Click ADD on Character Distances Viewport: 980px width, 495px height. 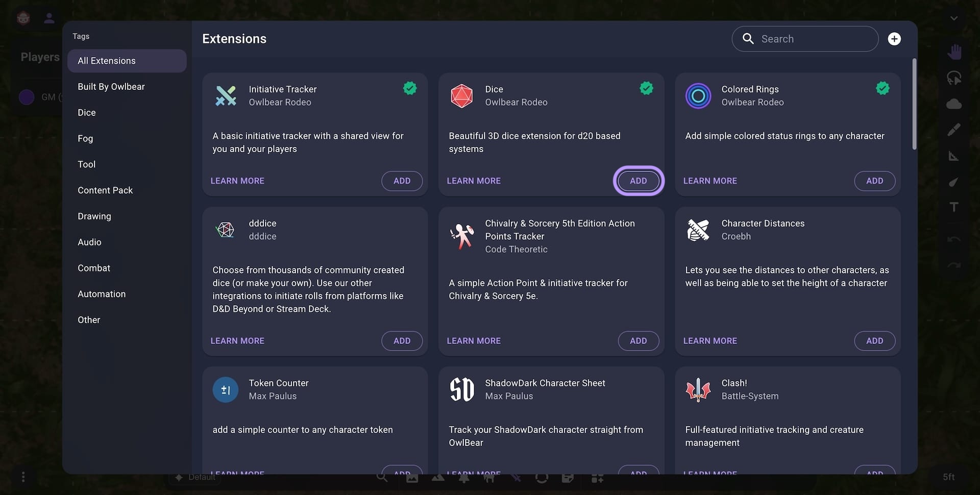coord(874,341)
